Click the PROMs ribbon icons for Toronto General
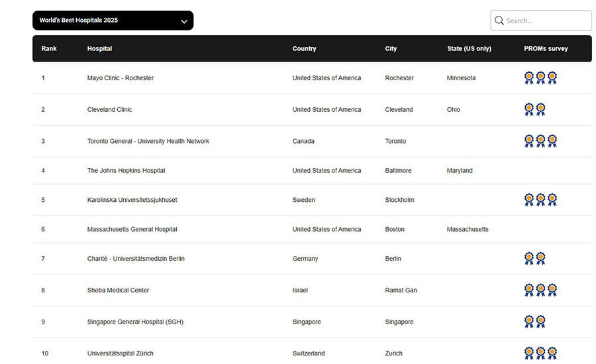Viewport: 596px width, 364px height. (540, 141)
